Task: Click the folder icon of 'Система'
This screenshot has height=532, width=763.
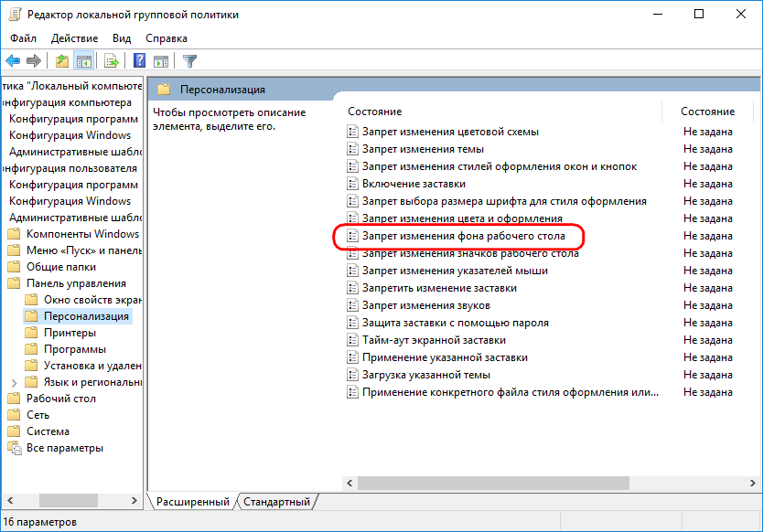Action: 14,431
